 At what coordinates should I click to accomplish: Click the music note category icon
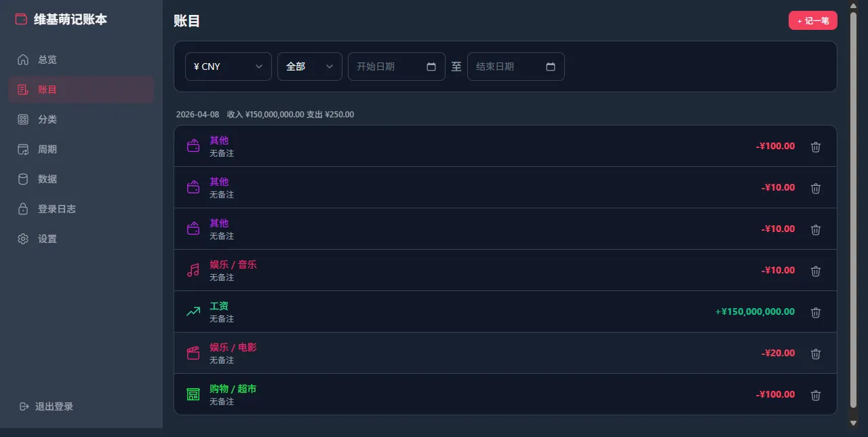tap(193, 271)
